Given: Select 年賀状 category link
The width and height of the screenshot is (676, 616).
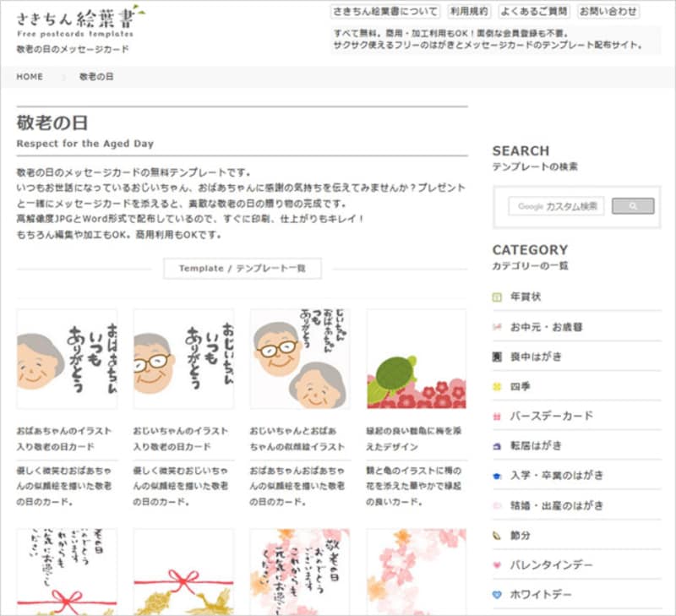Looking at the screenshot, I should pyautogui.click(x=526, y=297).
